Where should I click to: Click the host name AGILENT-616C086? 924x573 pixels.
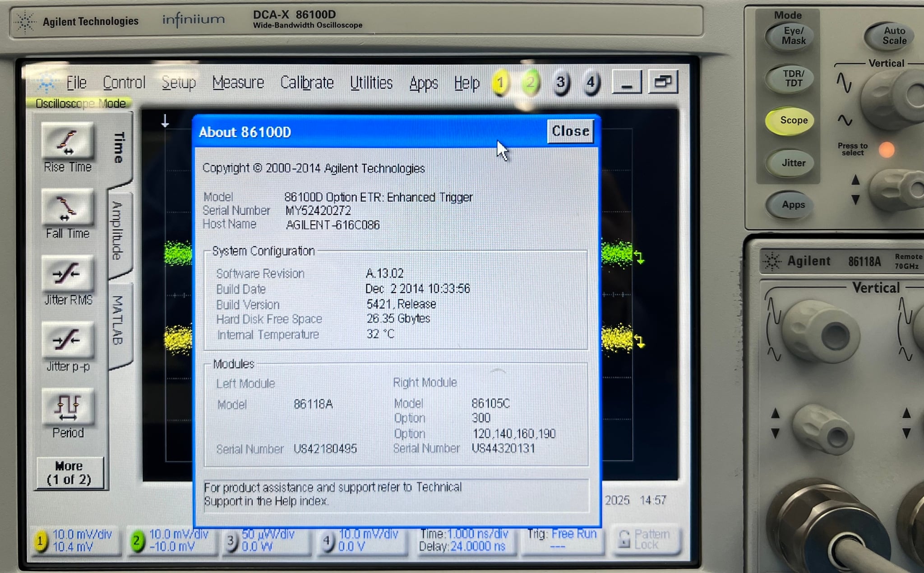point(333,225)
